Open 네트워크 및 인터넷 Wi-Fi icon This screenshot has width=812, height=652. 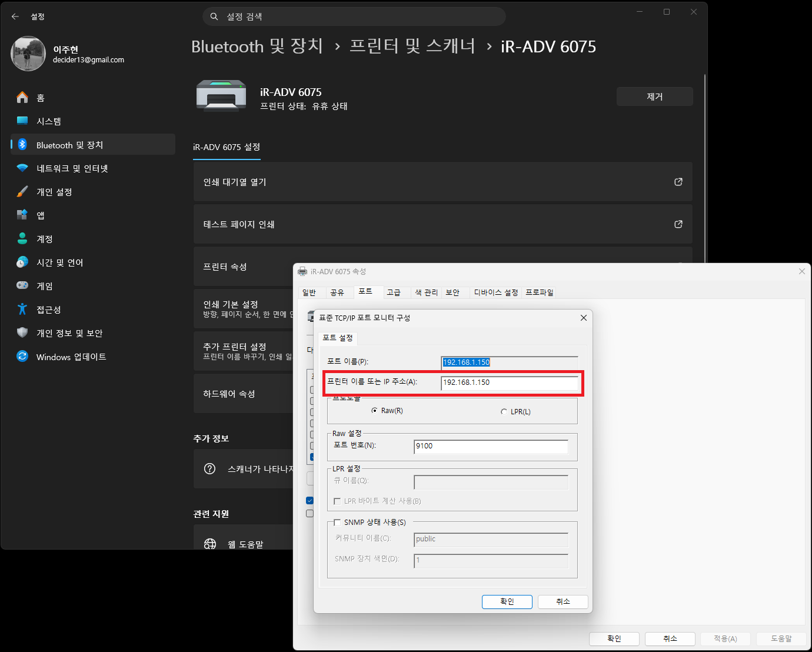[x=22, y=168]
